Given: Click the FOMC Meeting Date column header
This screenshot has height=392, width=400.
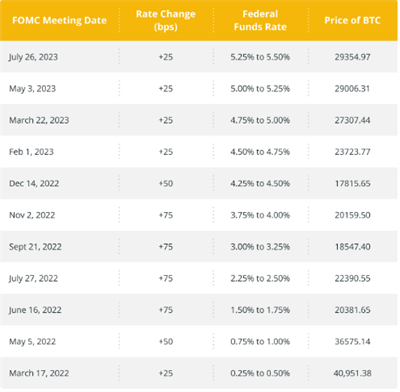Looking at the screenshot, I should (59, 20).
